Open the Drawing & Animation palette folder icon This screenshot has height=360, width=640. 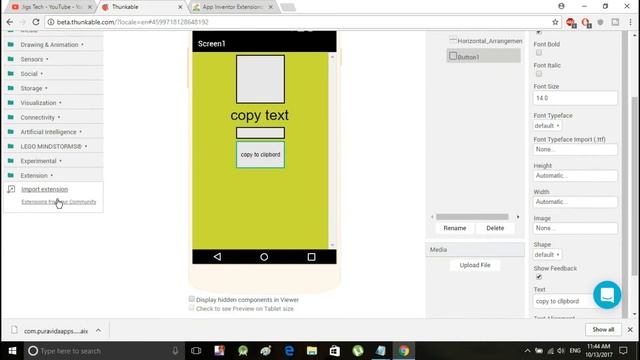coord(11,44)
